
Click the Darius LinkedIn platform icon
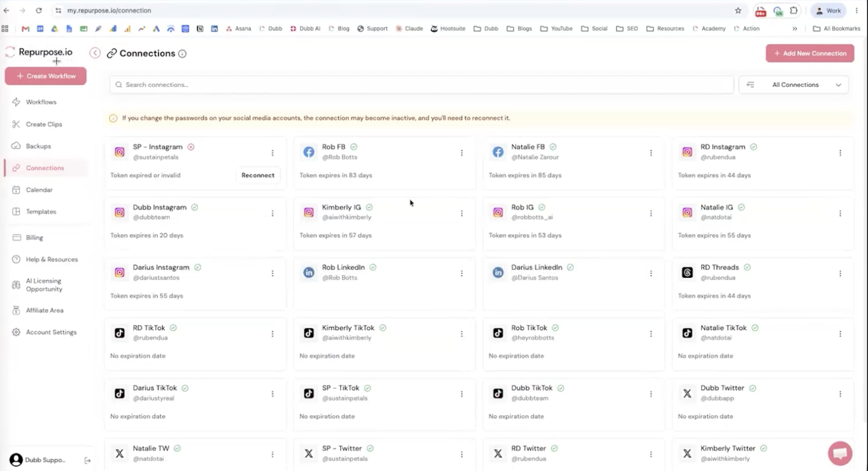coord(498,273)
